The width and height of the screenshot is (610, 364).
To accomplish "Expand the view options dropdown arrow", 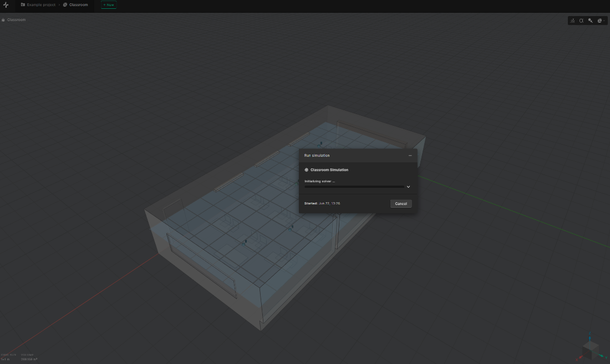I will pos(604,20).
